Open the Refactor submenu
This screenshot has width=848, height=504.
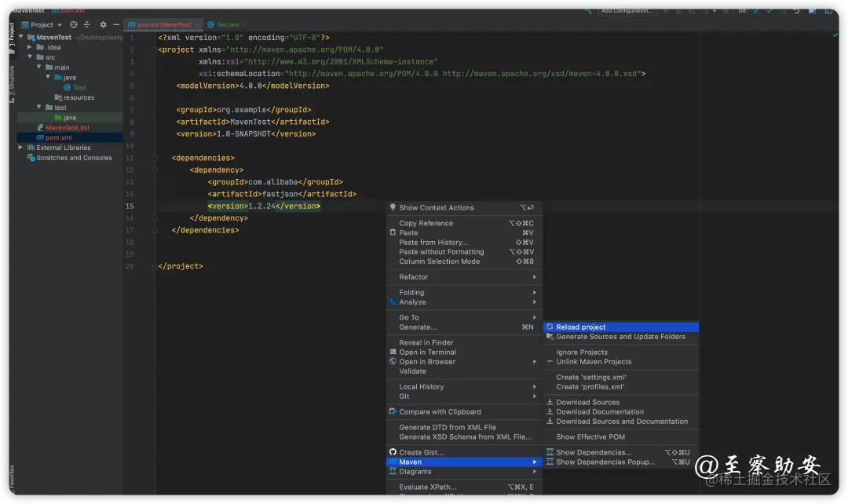464,277
